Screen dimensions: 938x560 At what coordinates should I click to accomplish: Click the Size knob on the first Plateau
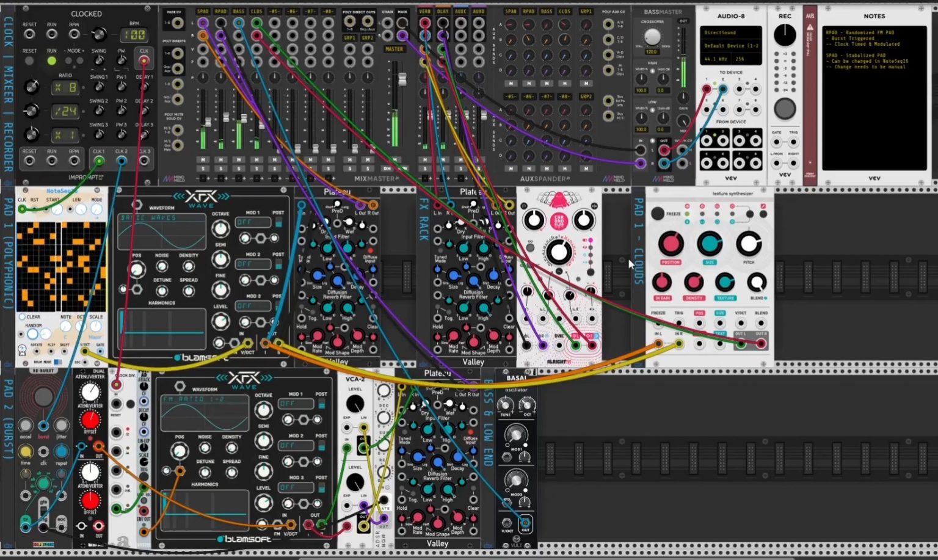318,275
